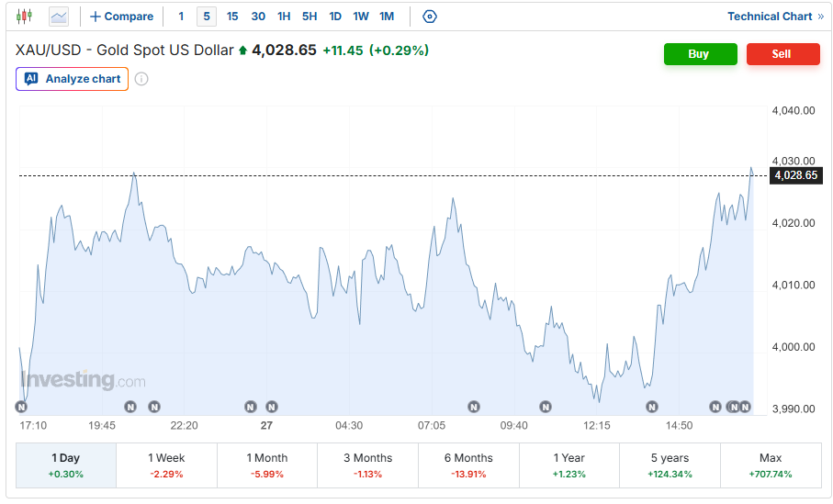Click the AI icon in Analyze chart
Screen dimensions: 833x504
tap(31, 79)
